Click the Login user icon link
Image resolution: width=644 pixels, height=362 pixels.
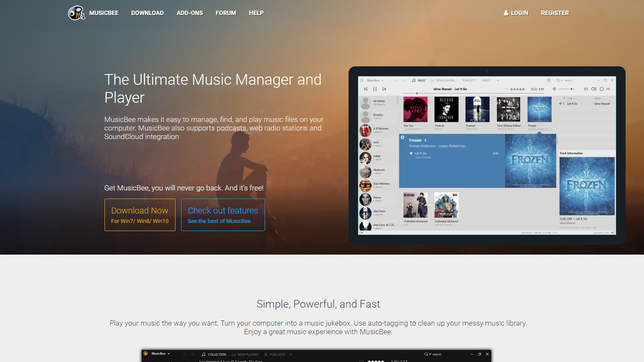point(516,13)
